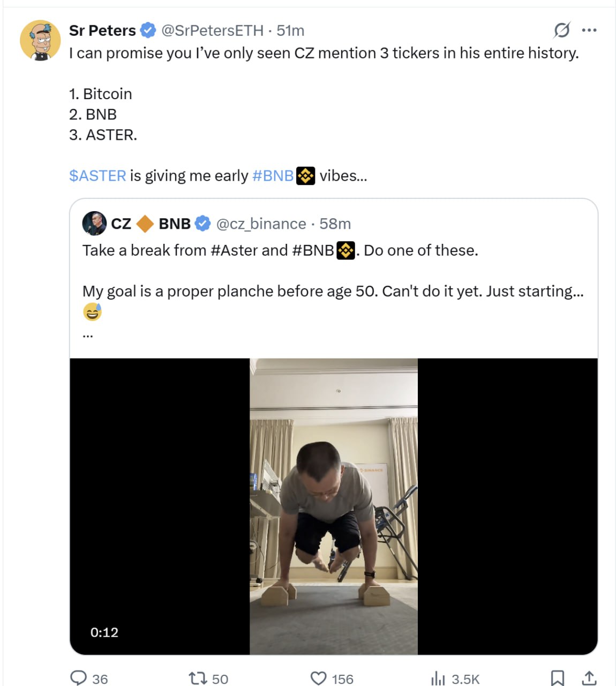616x686 pixels.
Task: Click the share upload icon
Action: pos(589,678)
